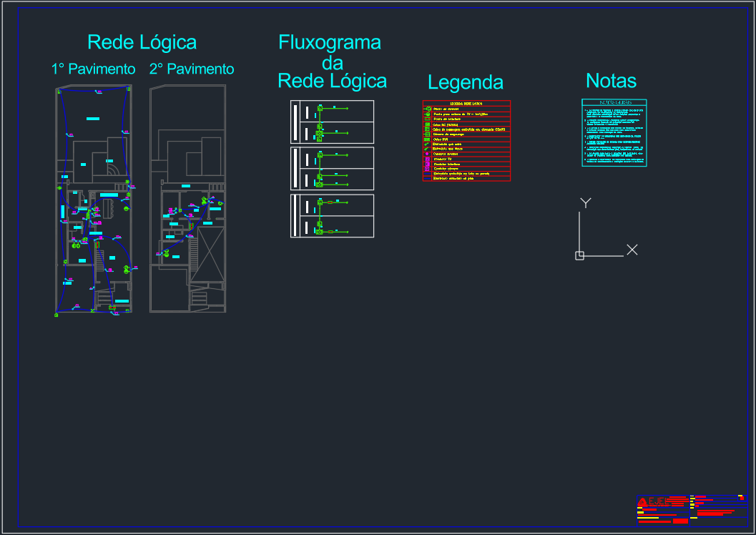Select the first green symbol in the legend table
This screenshot has height=535, width=756.
click(x=428, y=109)
